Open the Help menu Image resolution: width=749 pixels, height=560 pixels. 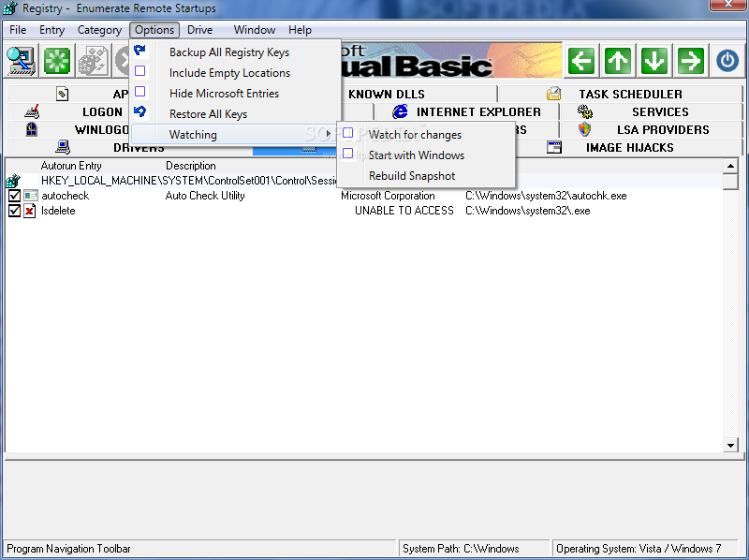coord(300,30)
